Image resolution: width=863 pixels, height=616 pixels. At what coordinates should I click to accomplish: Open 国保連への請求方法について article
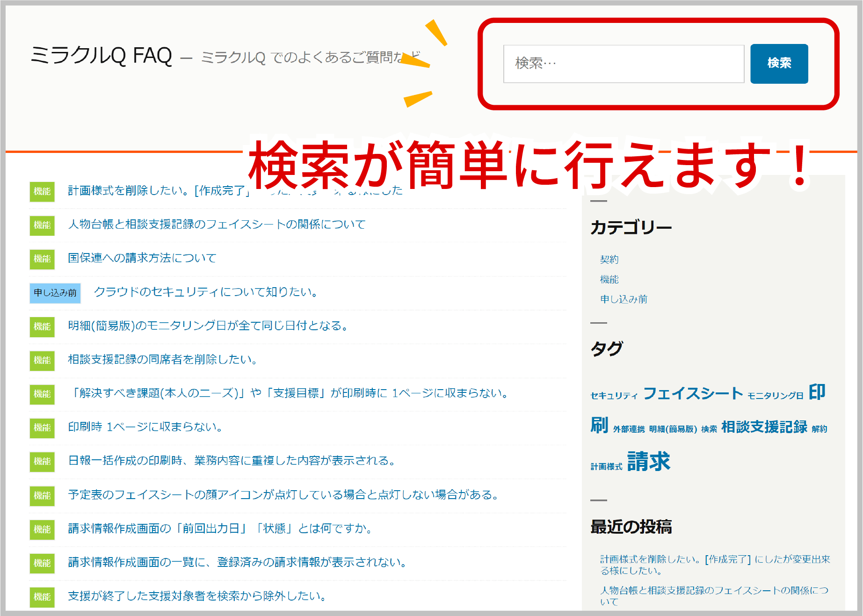(x=142, y=258)
